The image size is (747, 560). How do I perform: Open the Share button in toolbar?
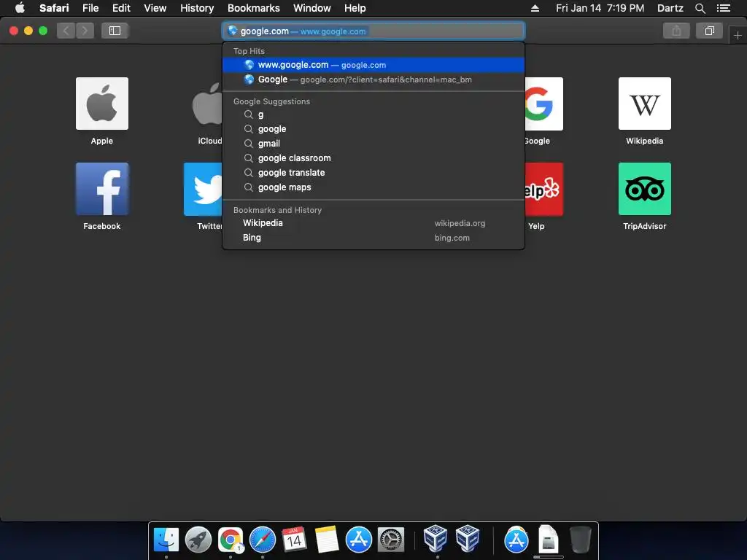[676, 31]
